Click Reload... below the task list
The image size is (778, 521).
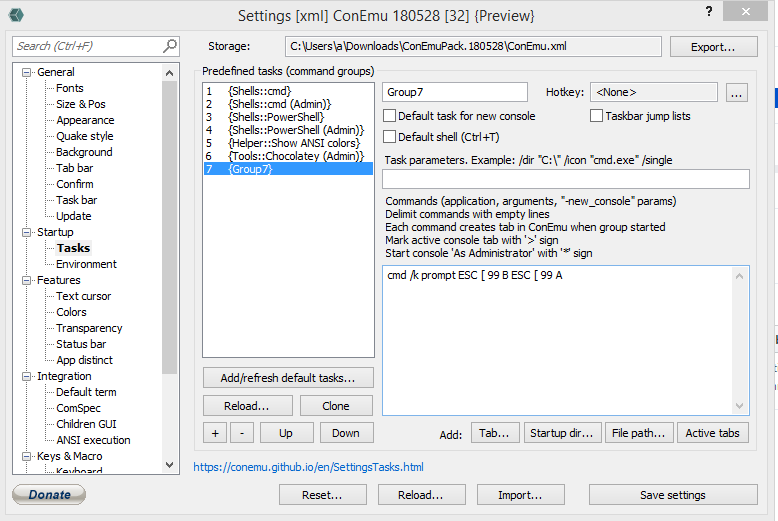tap(247, 406)
